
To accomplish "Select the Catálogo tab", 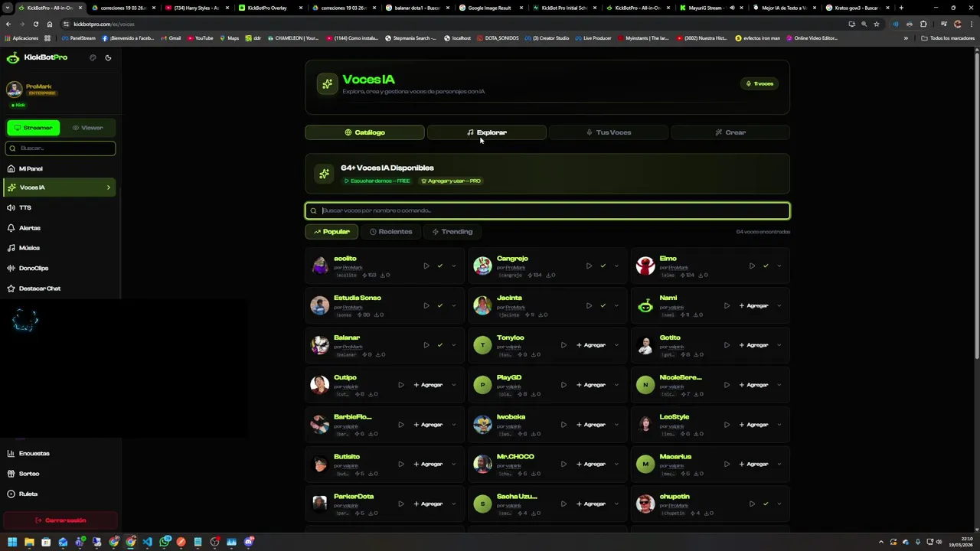I will 364,132.
